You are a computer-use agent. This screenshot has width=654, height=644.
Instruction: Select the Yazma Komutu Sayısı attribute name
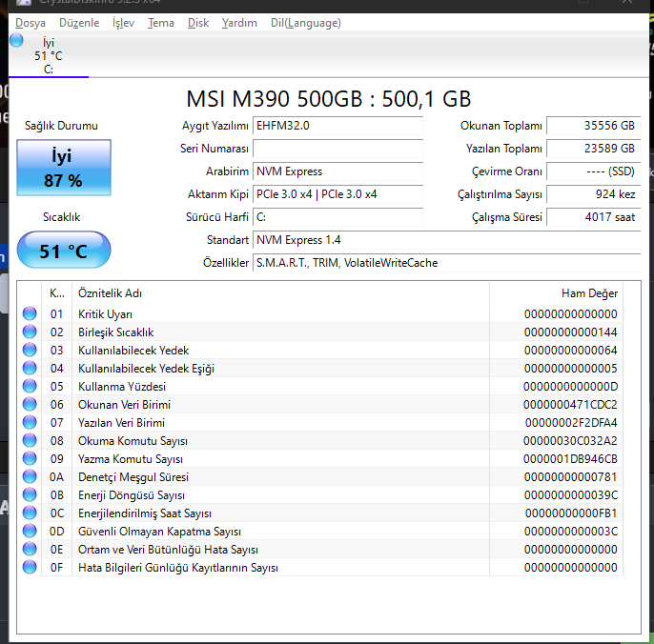[x=130, y=459]
